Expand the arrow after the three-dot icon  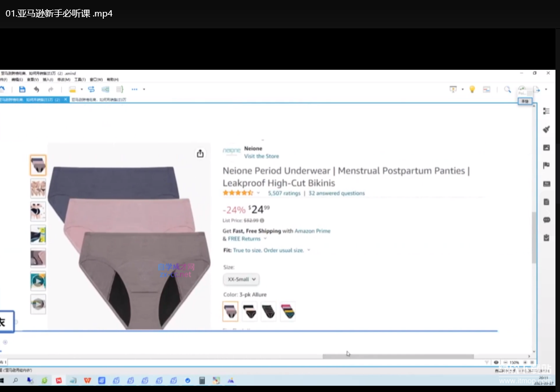click(144, 89)
